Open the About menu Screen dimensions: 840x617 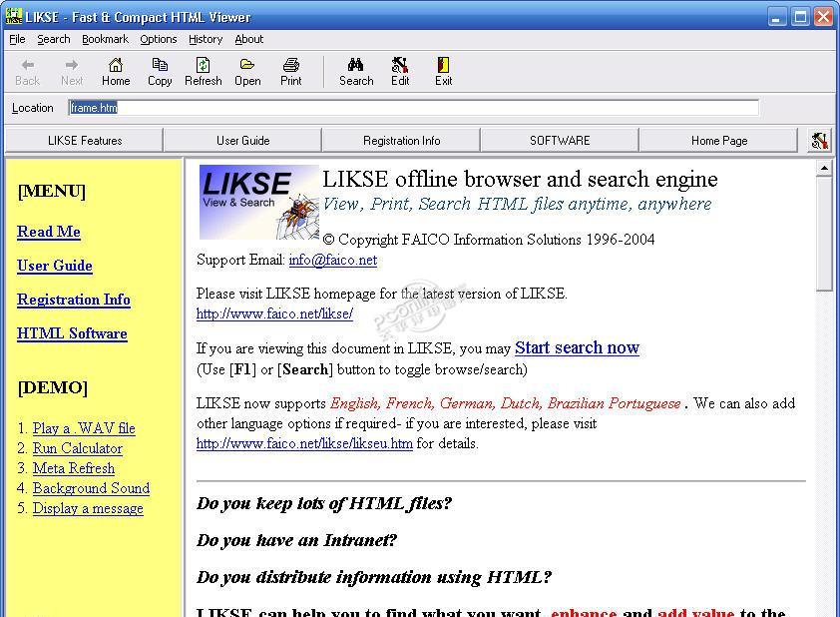249,39
